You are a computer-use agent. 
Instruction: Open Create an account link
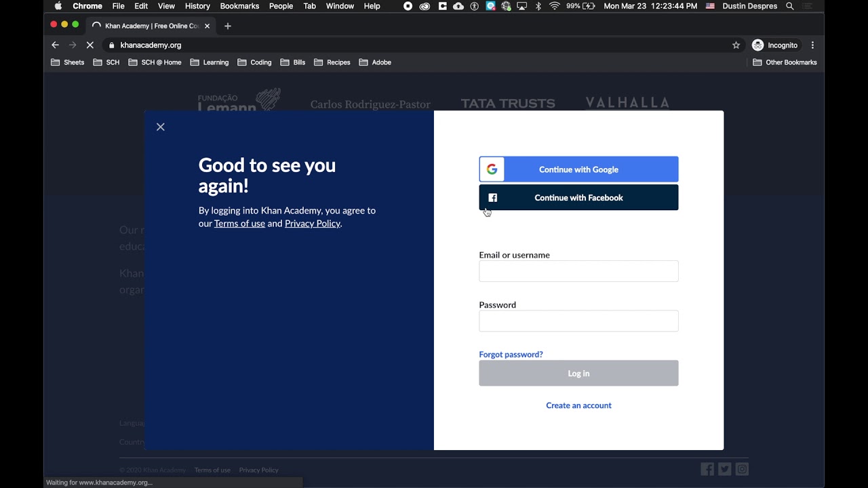tap(578, 405)
